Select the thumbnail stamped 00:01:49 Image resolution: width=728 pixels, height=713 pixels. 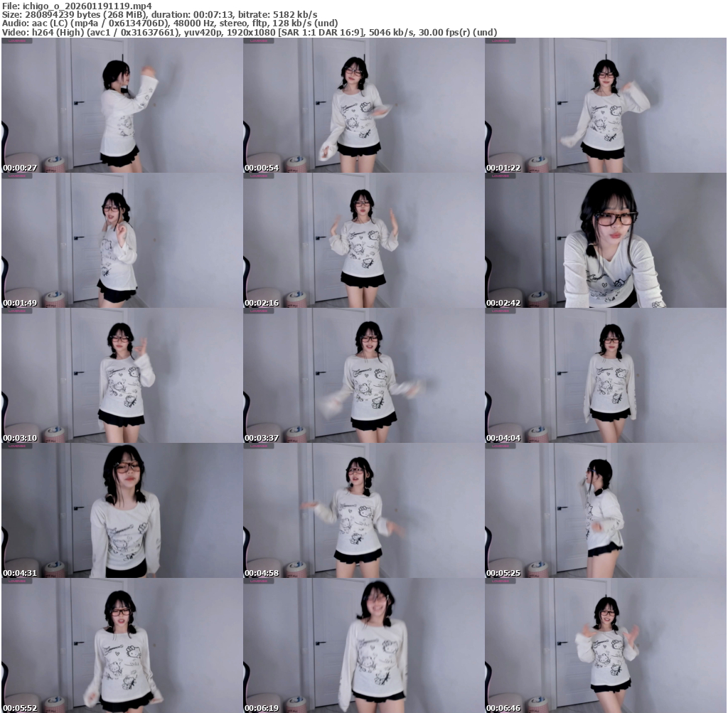122,240
